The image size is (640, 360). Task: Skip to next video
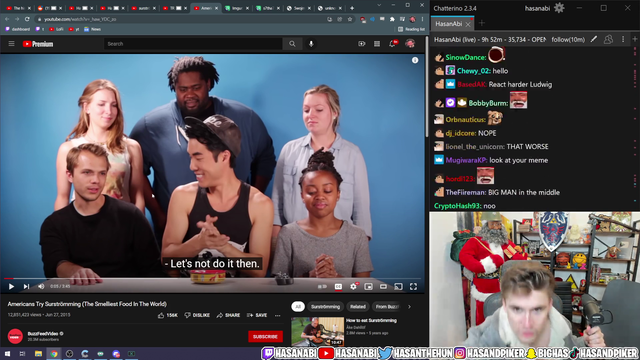click(x=26, y=287)
